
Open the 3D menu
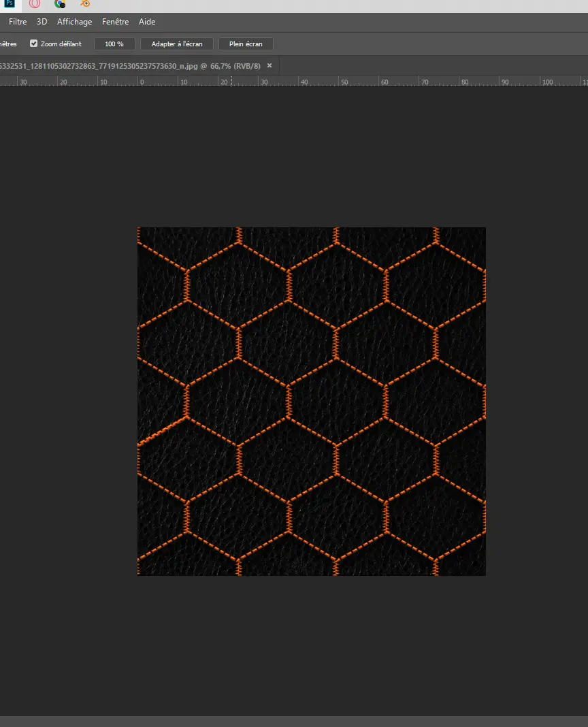tap(42, 22)
